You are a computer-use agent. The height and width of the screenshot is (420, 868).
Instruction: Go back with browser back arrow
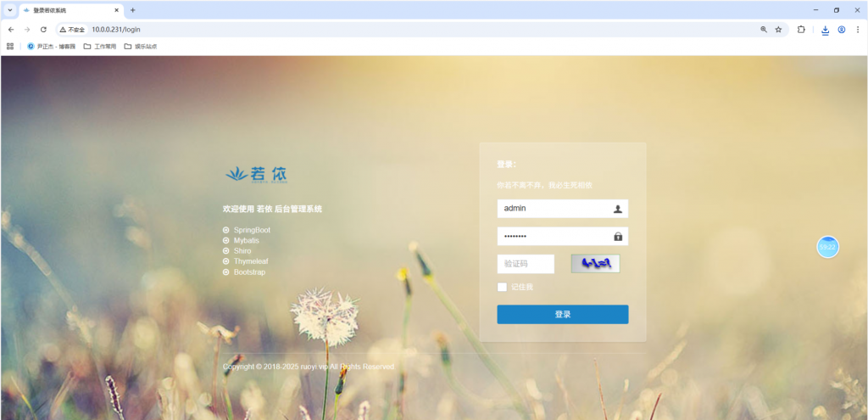coord(11,30)
